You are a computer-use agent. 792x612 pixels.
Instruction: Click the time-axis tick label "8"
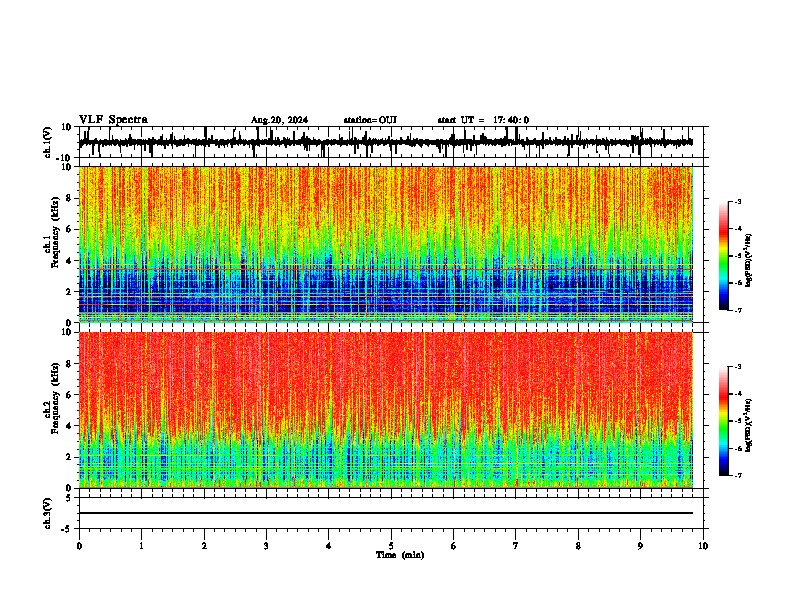578,546
